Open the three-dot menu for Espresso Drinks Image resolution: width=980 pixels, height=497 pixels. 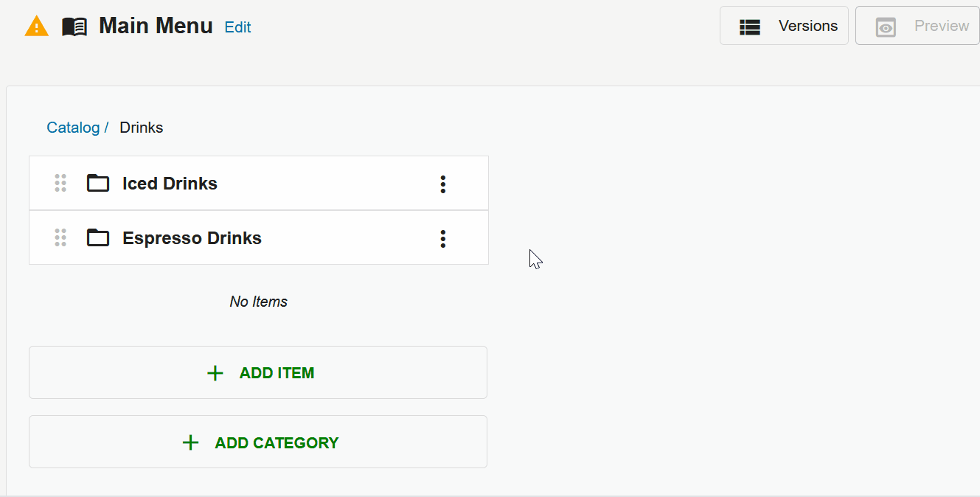click(442, 238)
